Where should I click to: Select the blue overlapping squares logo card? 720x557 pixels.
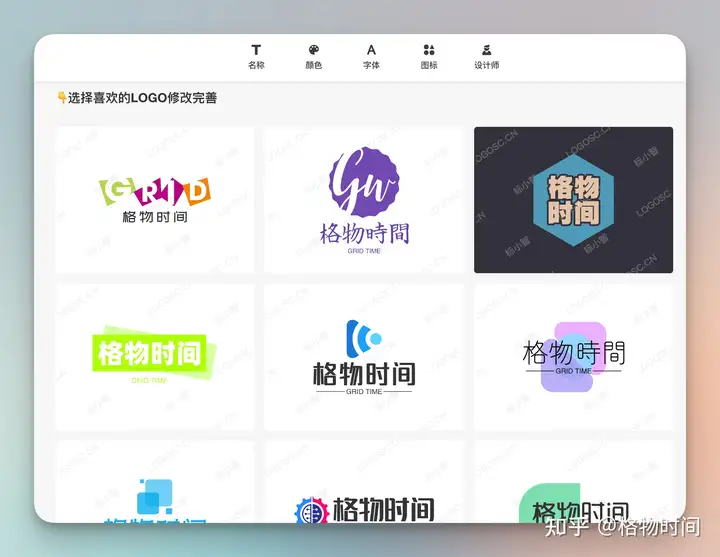click(x=155, y=481)
